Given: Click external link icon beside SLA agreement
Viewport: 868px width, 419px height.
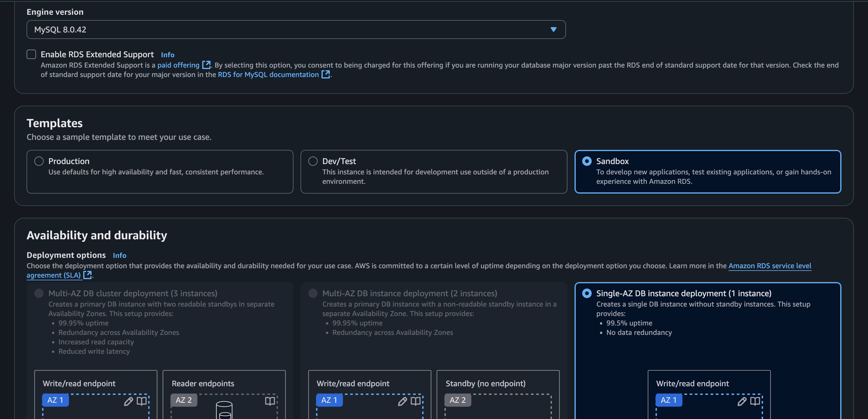Looking at the screenshot, I should [x=87, y=275].
